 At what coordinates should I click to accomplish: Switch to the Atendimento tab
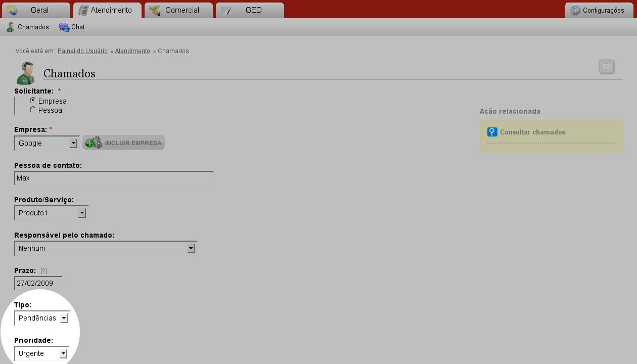click(x=107, y=10)
